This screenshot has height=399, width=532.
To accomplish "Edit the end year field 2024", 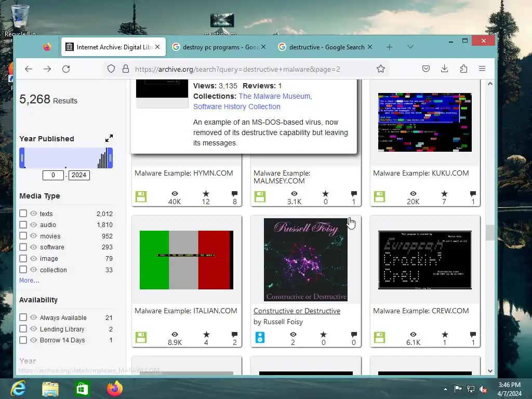I will pyautogui.click(x=79, y=175).
